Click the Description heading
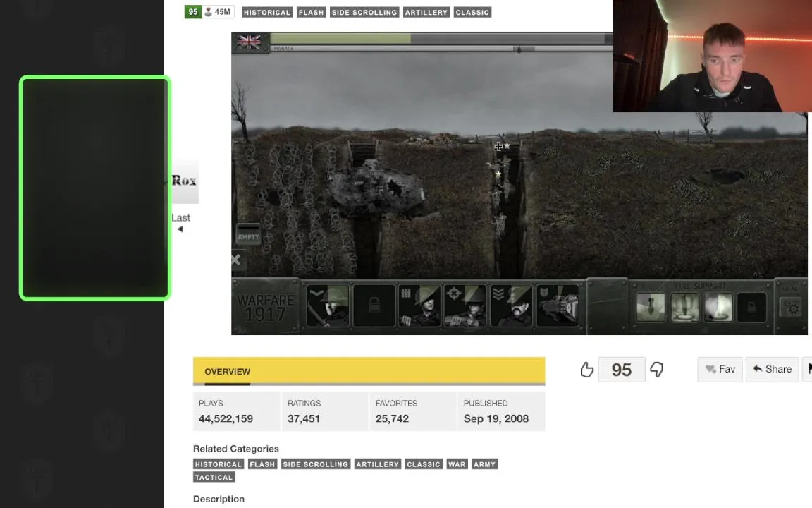Screen dimensions: 812x508 [x=219, y=500]
